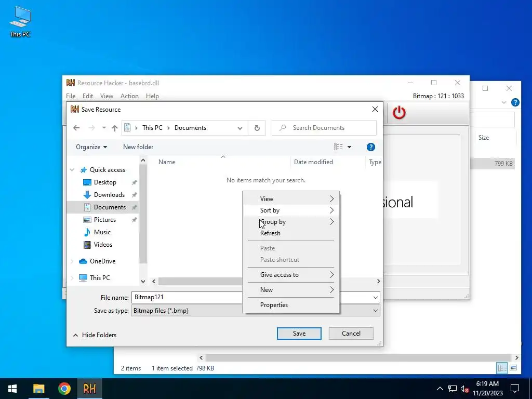This screenshot has height=399, width=532.
Task: Refresh the Documents address bar location
Action: [x=257, y=128]
